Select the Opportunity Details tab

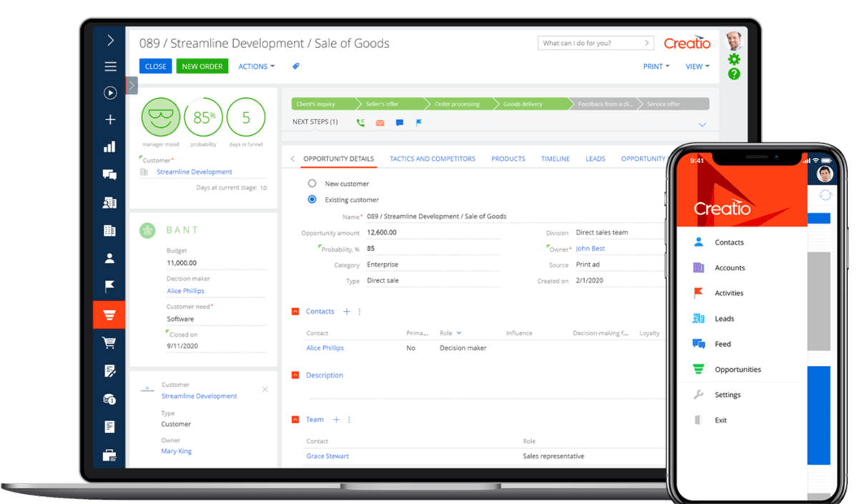point(338,159)
